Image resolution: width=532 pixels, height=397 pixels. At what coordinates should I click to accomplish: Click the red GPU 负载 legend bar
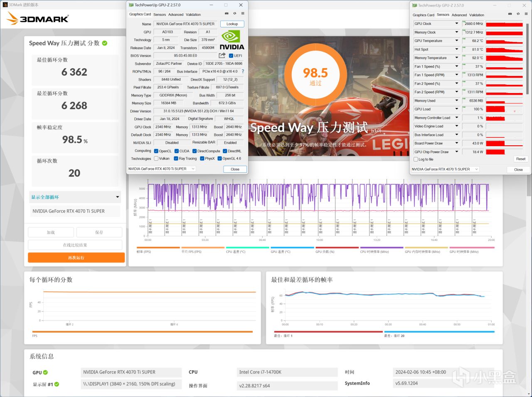[x=337, y=248]
